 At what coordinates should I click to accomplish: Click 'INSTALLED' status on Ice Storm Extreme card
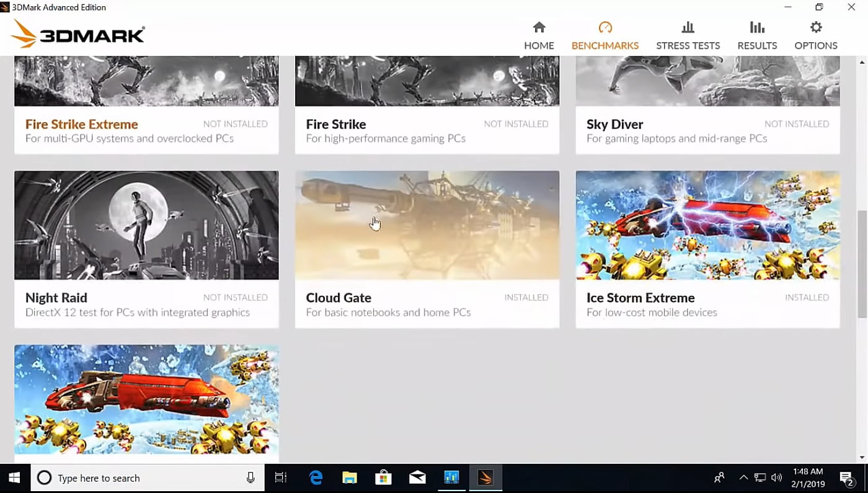807,298
